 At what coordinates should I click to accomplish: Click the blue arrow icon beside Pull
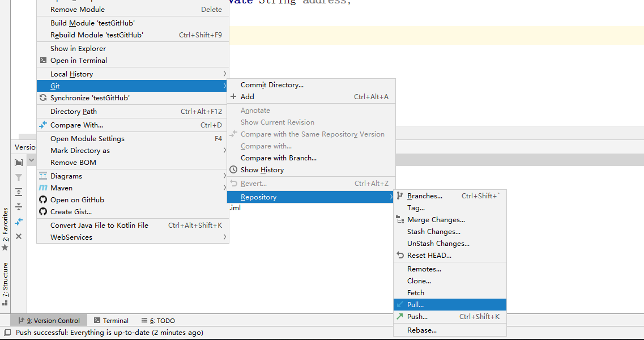[400, 305]
